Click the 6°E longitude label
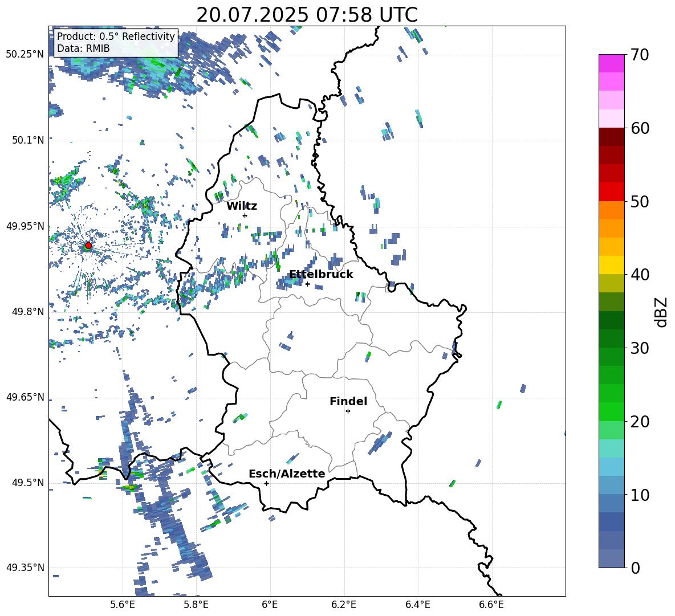This screenshot has height=616, width=675. tap(270, 605)
